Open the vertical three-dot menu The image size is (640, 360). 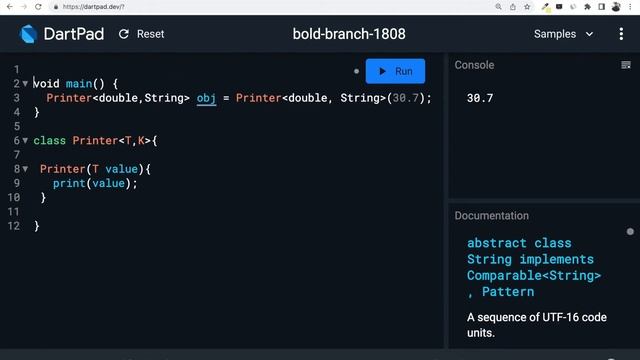(621, 34)
